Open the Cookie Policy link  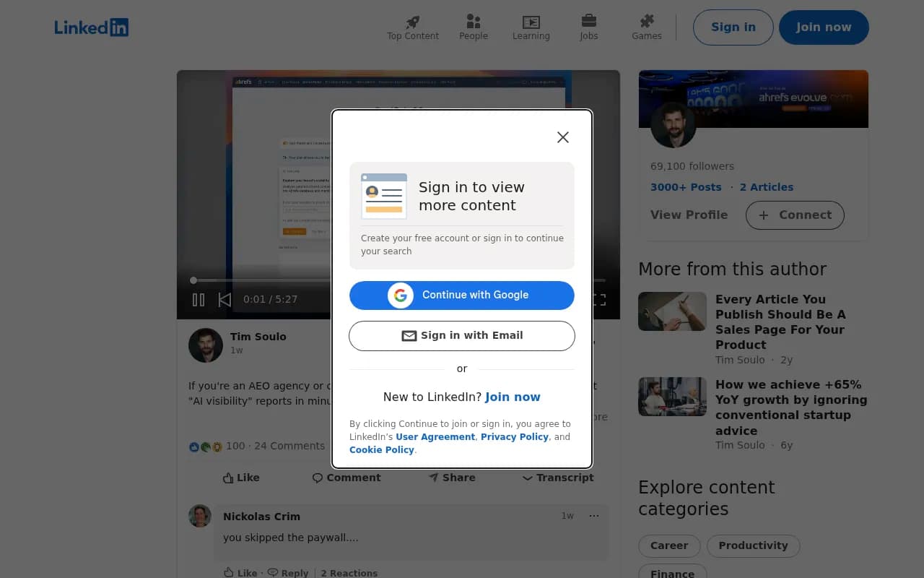pyautogui.click(x=382, y=450)
